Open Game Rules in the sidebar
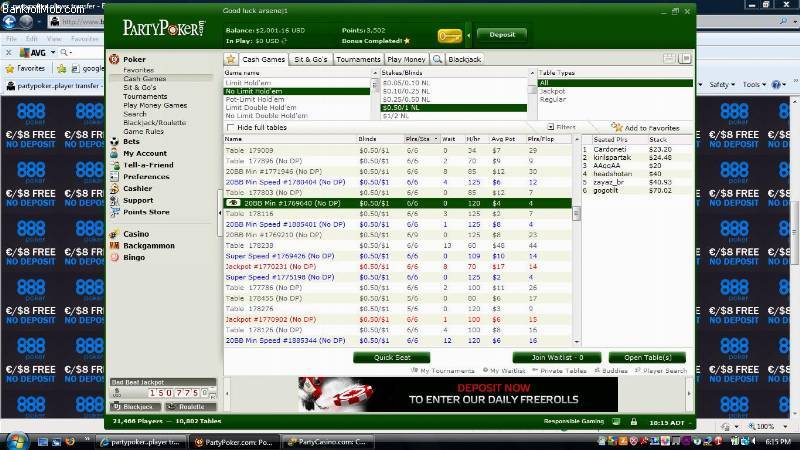This screenshot has height=450, width=800. point(143,131)
